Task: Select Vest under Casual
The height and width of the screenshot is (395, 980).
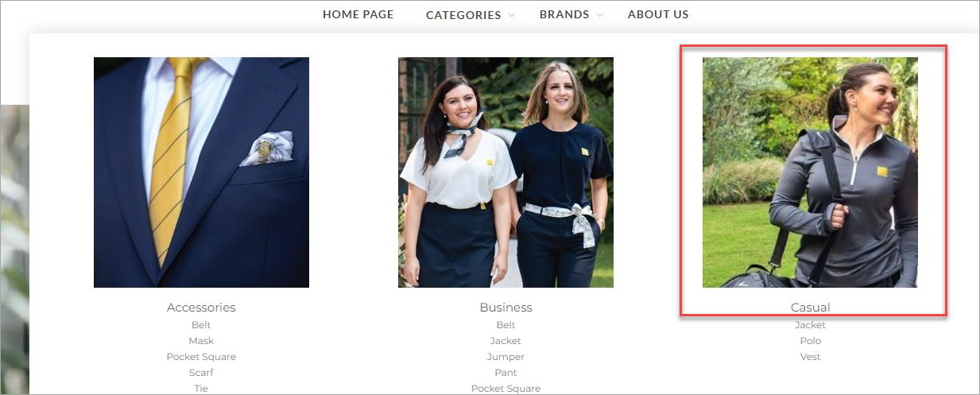Action: click(810, 357)
